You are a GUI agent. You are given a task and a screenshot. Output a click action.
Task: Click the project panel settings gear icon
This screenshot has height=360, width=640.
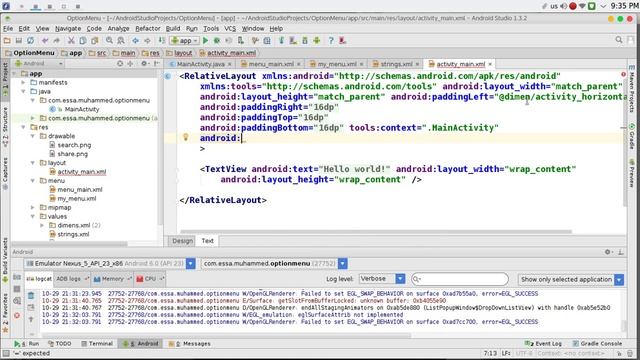144,64
